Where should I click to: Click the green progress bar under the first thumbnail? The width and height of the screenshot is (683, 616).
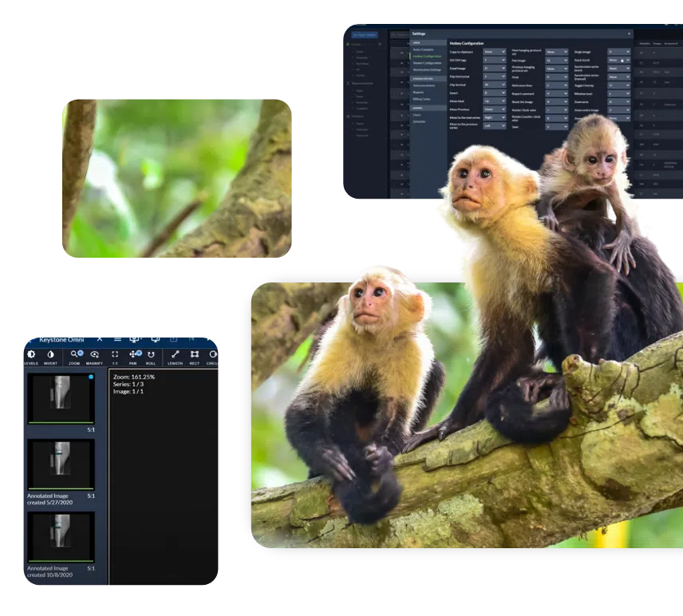(x=62, y=421)
